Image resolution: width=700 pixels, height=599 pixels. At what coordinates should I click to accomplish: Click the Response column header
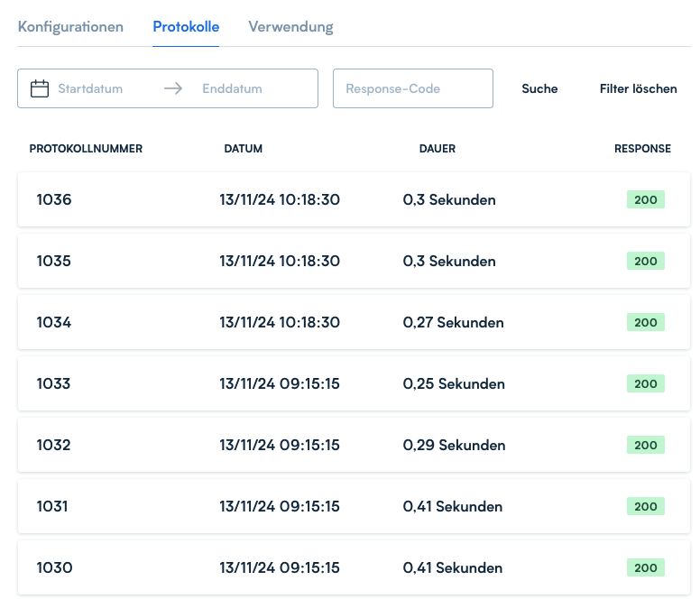642,149
